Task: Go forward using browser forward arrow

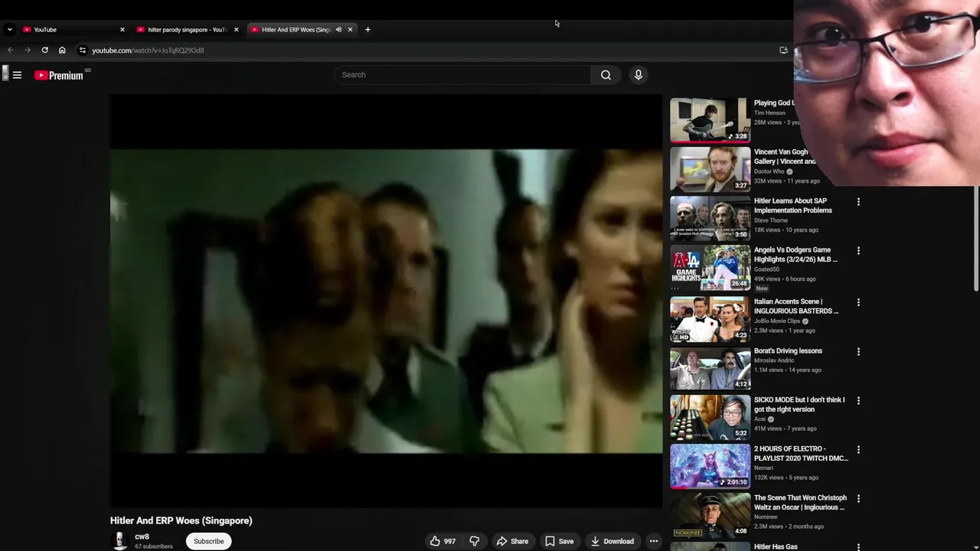Action: (28, 51)
